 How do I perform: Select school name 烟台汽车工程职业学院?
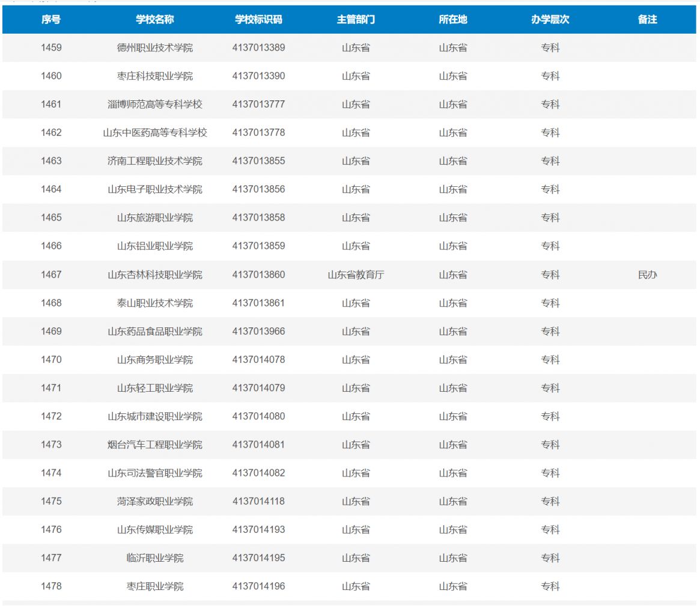(x=154, y=445)
